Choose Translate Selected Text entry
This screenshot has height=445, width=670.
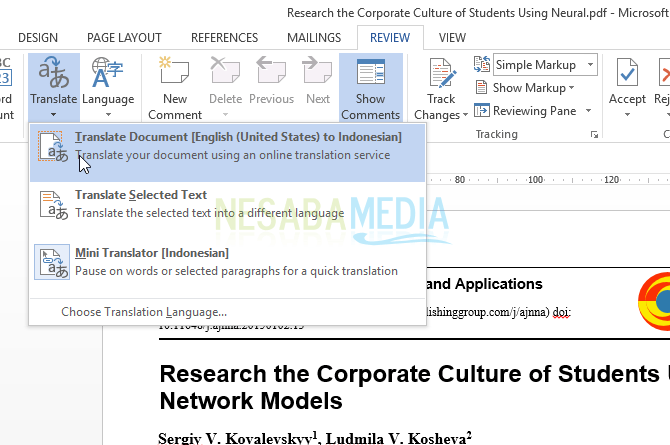(x=227, y=210)
